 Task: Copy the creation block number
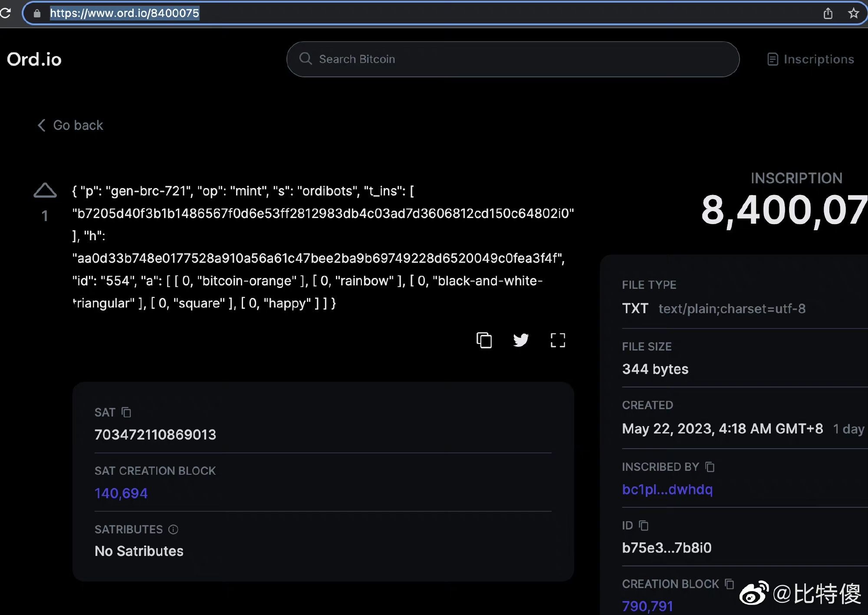click(730, 584)
